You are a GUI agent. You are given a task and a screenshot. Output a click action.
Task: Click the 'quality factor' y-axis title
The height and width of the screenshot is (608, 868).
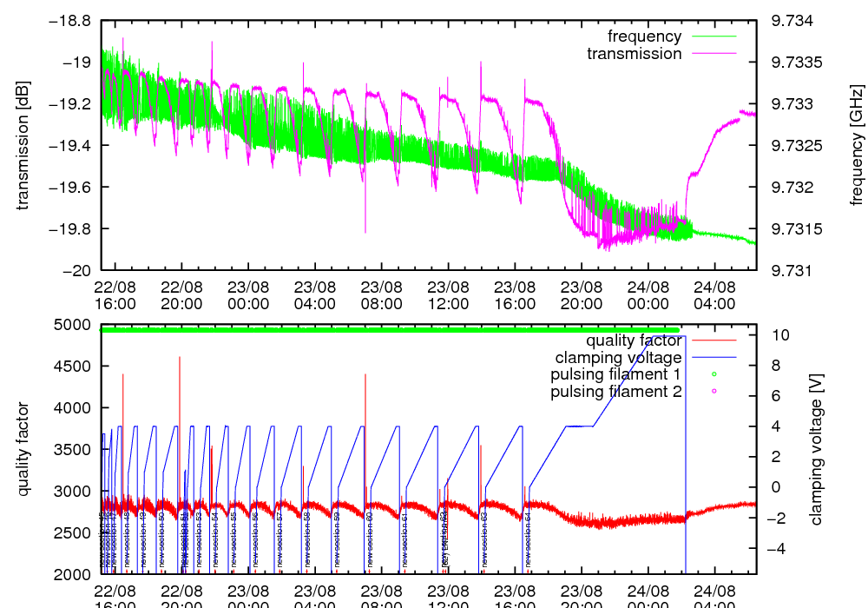(23, 449)
